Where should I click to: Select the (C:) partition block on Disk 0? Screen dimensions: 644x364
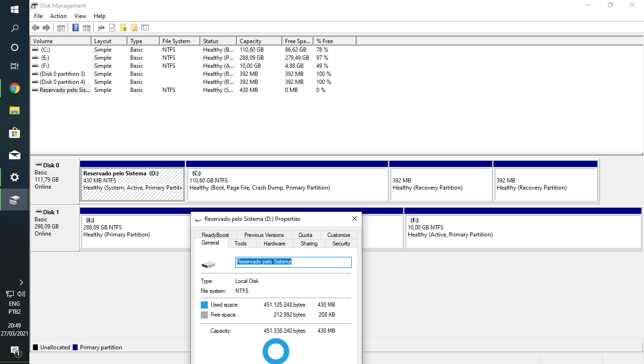click(287, 181)
